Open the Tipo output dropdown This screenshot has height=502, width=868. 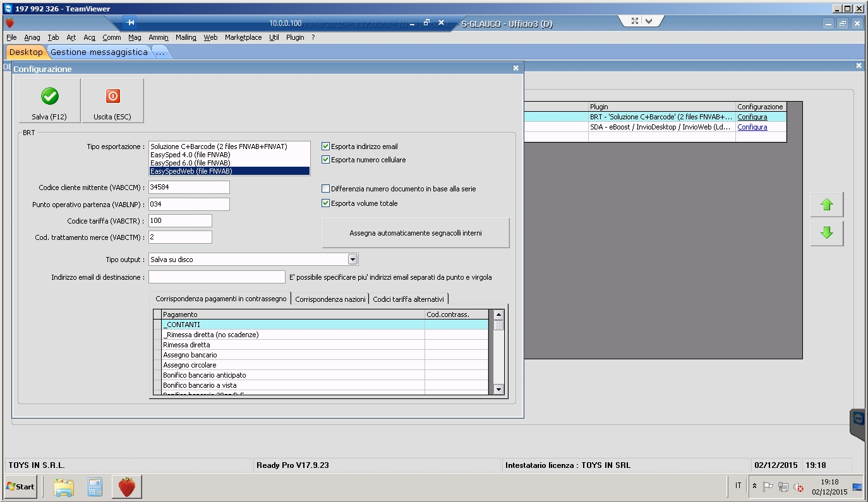(353, 260)
